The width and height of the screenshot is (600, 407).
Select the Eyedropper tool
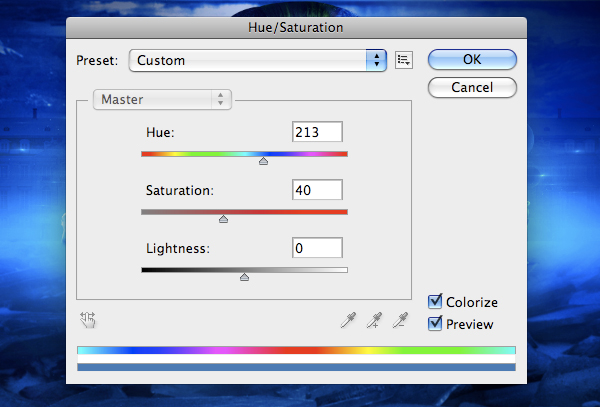[348, 320]
